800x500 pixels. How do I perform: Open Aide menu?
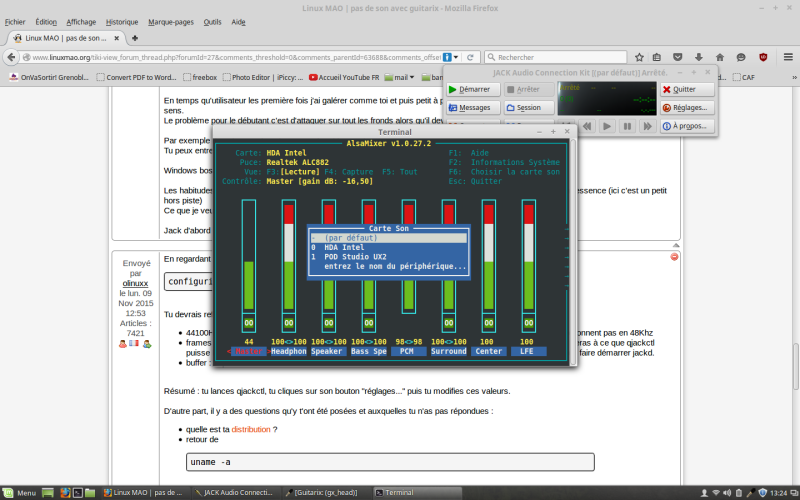click(238, 22)
